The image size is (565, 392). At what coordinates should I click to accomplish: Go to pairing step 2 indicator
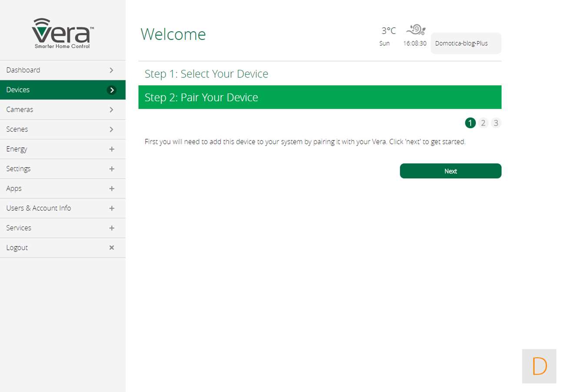coord(483,123)
